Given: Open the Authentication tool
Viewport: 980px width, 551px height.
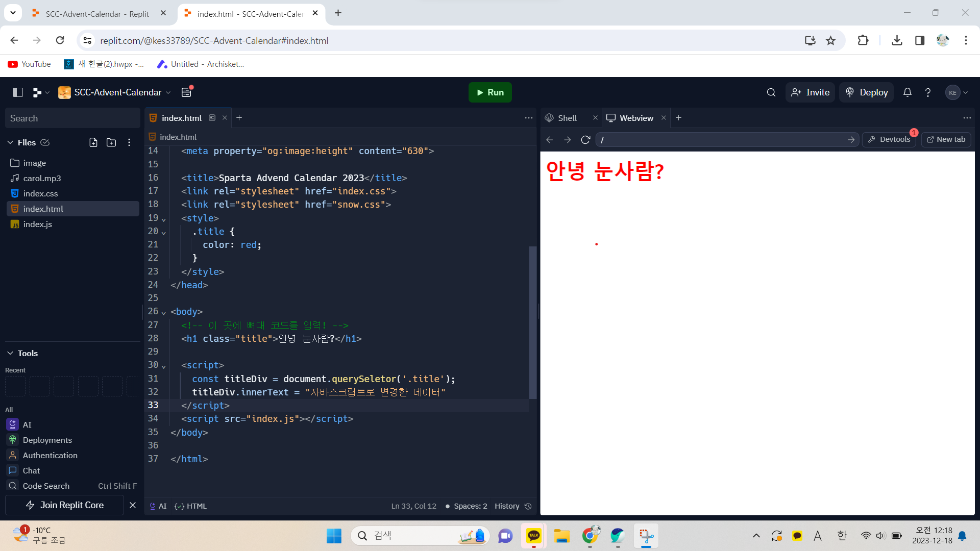Looking at the screenshot, I should click(x=72, y=455).
